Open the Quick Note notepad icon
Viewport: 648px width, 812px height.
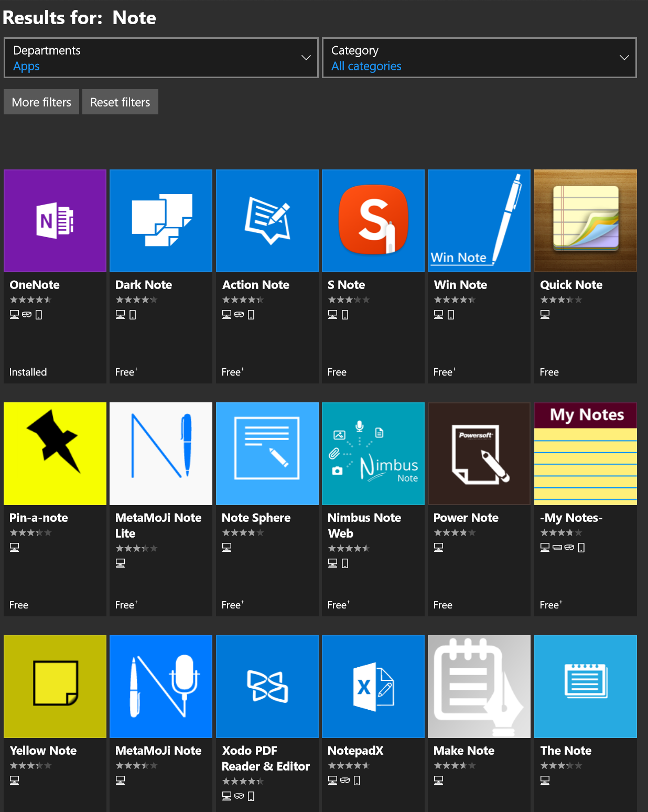point(585,220)
